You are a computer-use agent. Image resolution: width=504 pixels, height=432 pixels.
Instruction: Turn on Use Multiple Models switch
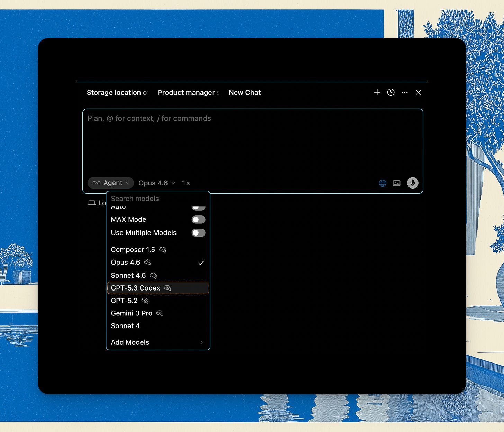[199, 233]
